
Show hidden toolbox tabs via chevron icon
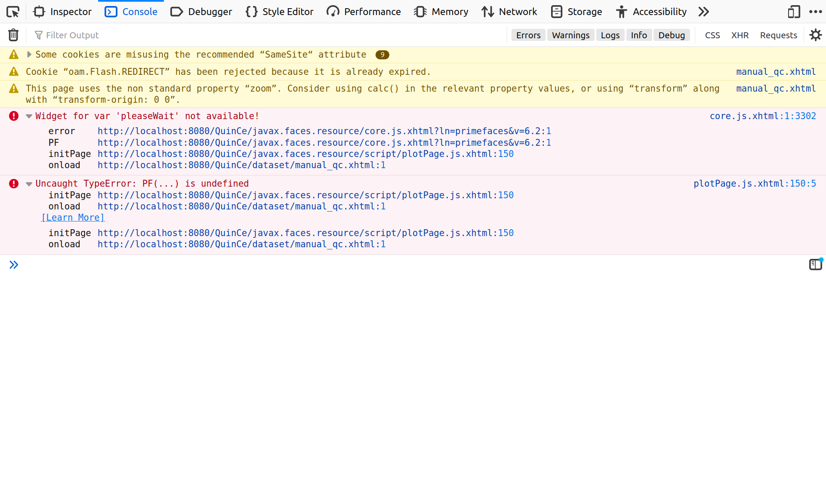tap(703, 12)
